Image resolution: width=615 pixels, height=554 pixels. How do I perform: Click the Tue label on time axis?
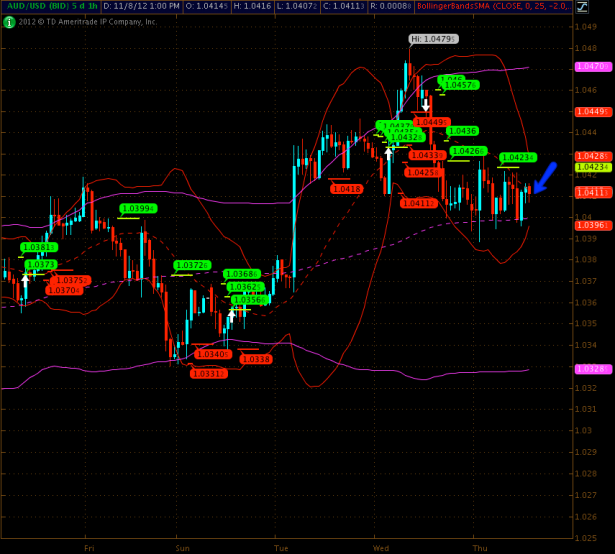(282, 548)
